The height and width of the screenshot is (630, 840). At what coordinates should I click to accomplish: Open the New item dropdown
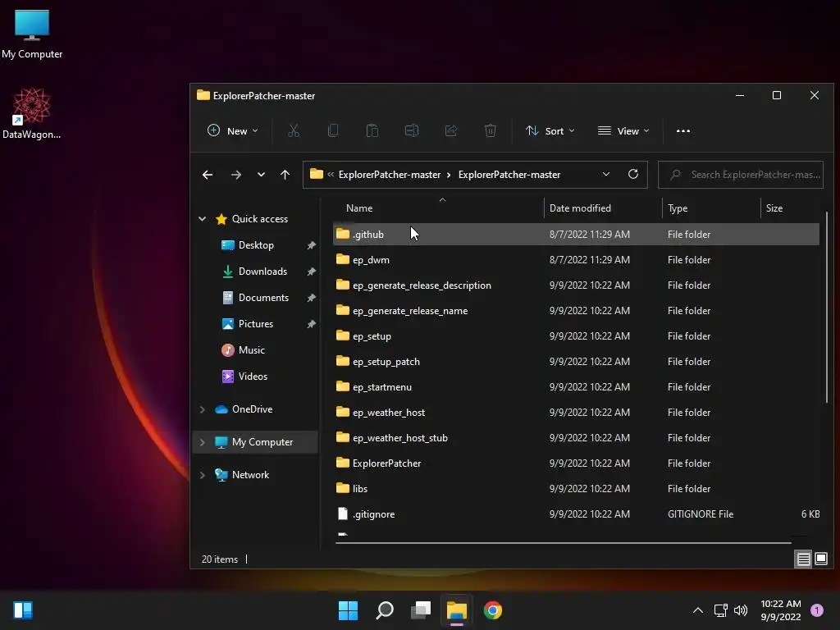[x=232, y=130]
